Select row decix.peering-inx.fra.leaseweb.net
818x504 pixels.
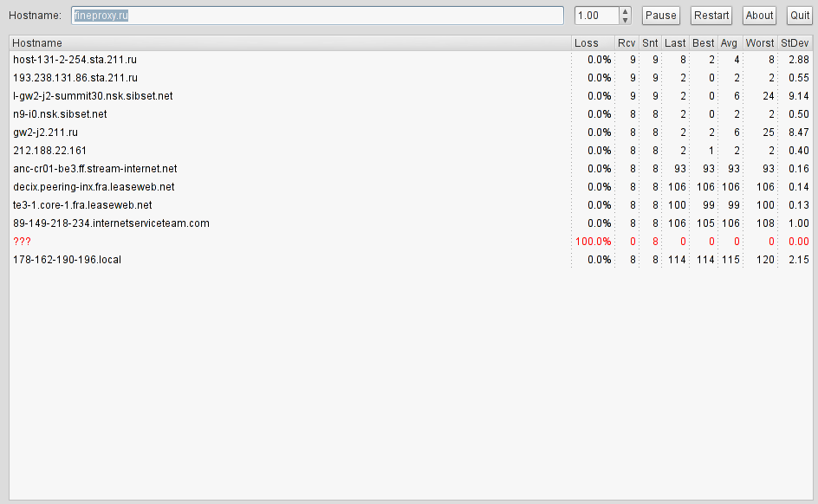click(x=411, y=186)
